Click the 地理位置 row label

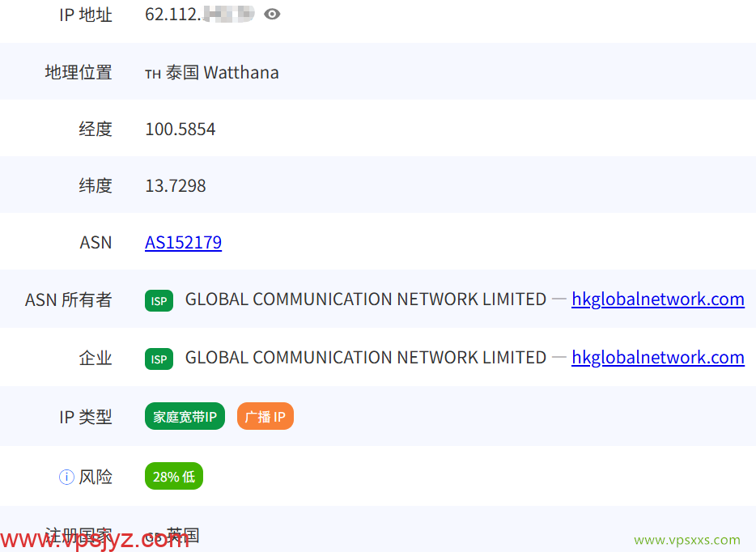click(78, 72)
